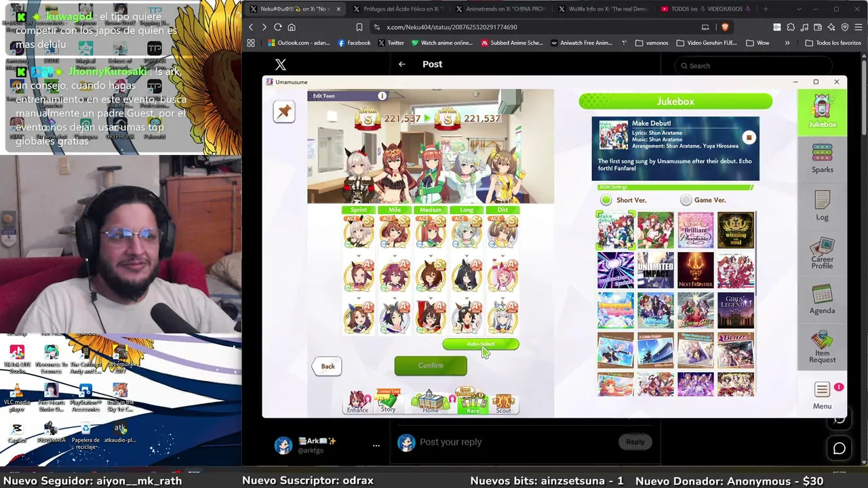
Task: Open the Career Profile panel
Action: point(822,253)
